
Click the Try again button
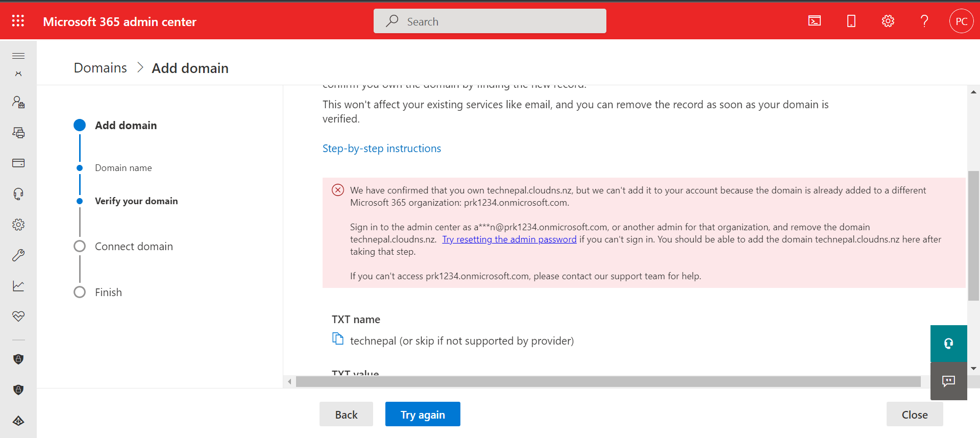pyautogui.click(x=423, y=415)
